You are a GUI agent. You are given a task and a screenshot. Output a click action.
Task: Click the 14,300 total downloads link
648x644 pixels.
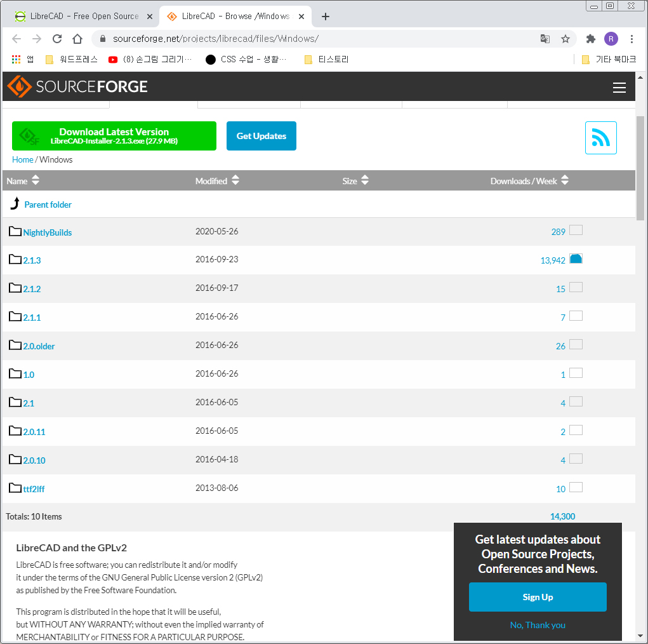click(x=562, y=516)
